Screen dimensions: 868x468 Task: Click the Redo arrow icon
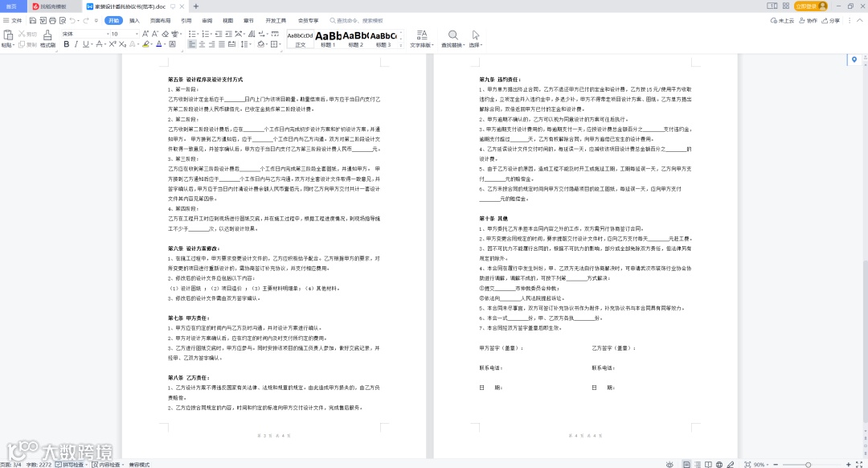click(x=86, y=20)
